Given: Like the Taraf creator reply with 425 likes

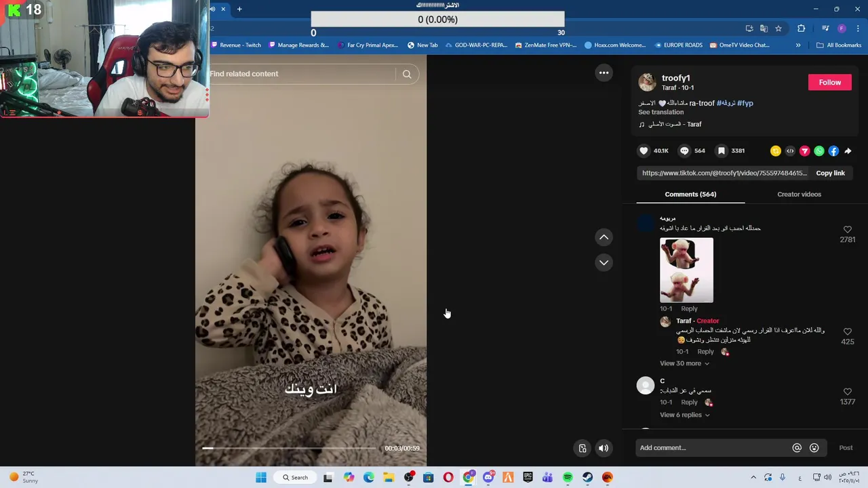Looking at the screenshot, I should (848, 331).
